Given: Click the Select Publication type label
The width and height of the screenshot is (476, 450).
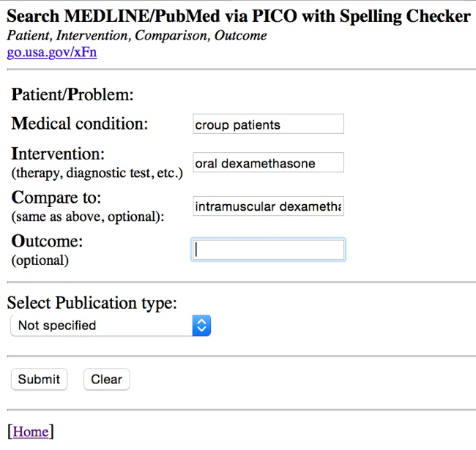Looking at the screenshot, I should click(x=92, y=303).
